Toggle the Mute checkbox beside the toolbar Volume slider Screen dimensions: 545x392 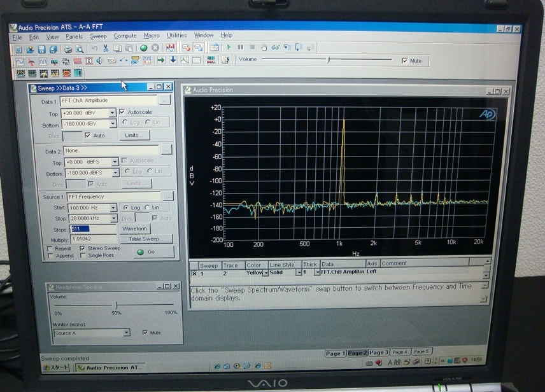click(x=404, y=61)
